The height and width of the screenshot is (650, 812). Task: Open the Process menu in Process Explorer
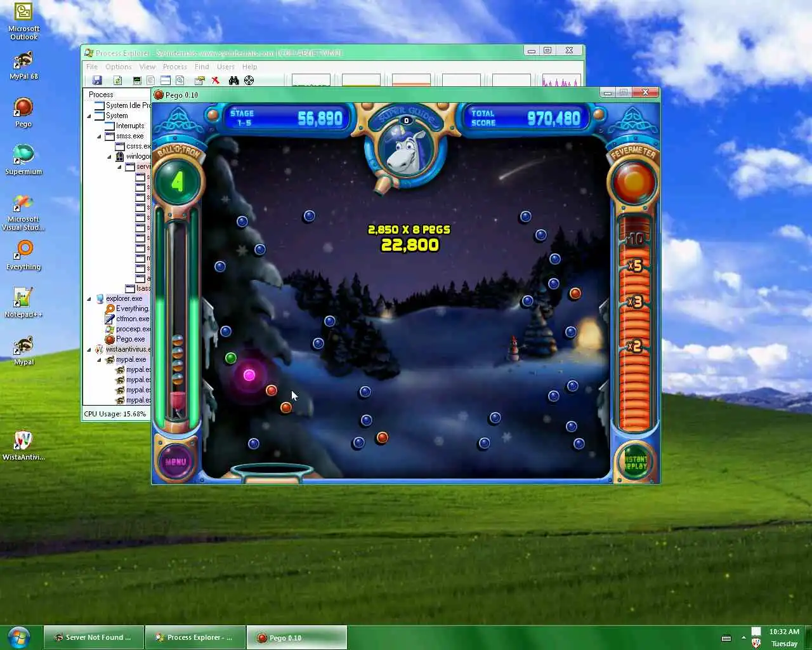click(175, 67)
